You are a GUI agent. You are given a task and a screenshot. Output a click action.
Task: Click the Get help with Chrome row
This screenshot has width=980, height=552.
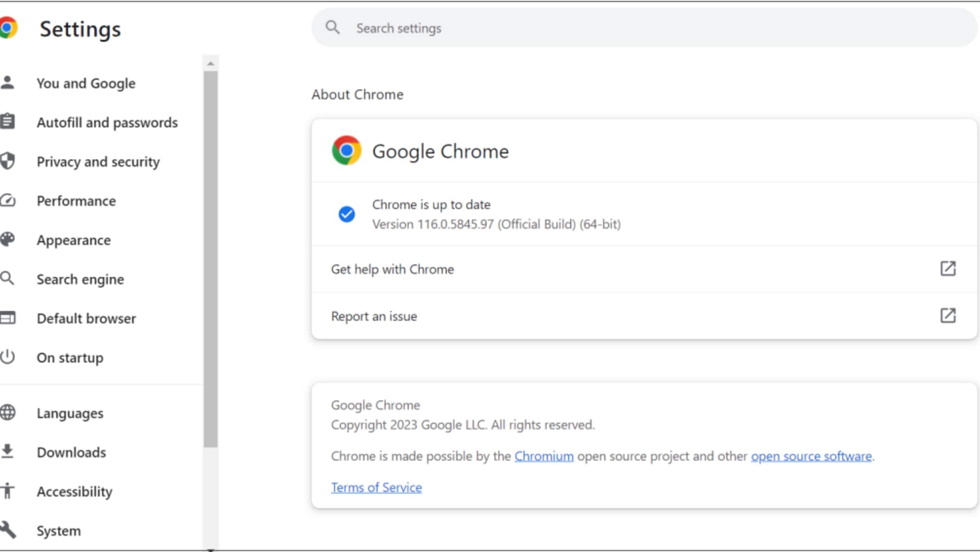644,269
